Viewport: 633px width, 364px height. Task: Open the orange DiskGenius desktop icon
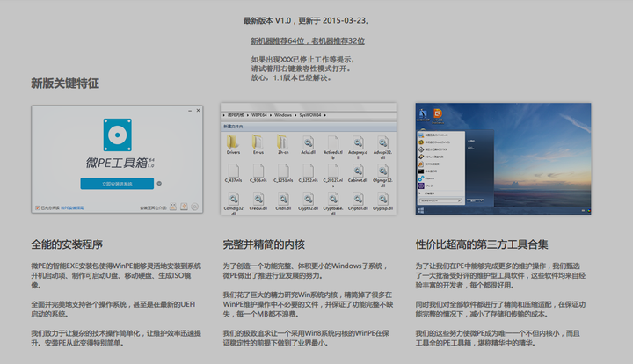tap(438, 115)
